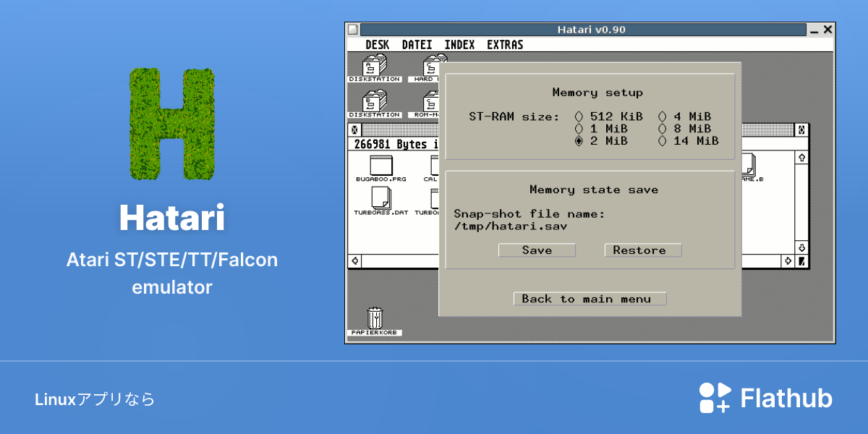
Task: Open the EXTRAS menu
Action: pos(505,45)
